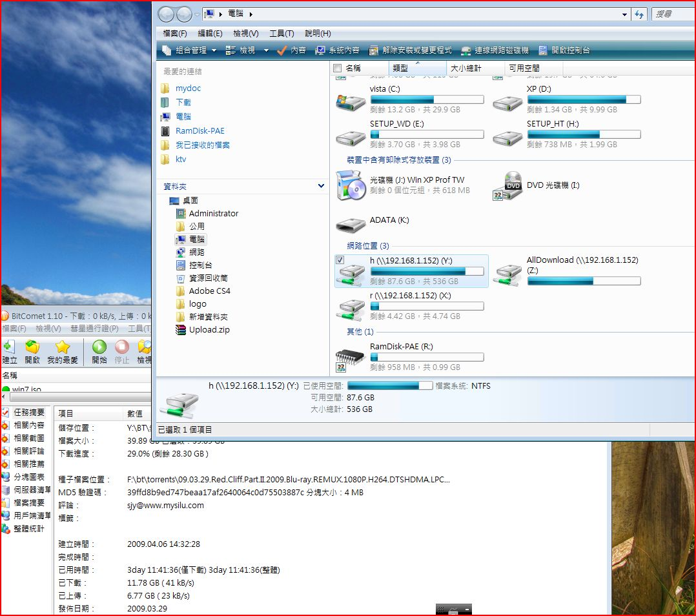Image resolution: width=696 pixels, height=616 pixels.
Task: Click the red 停止 stop icon
Action: 121,348
